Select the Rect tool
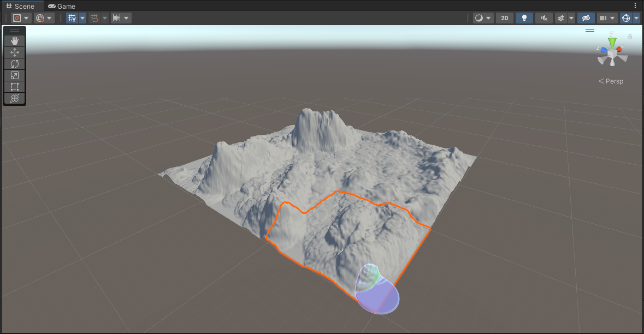644x334 pixels. coord(15,87)
